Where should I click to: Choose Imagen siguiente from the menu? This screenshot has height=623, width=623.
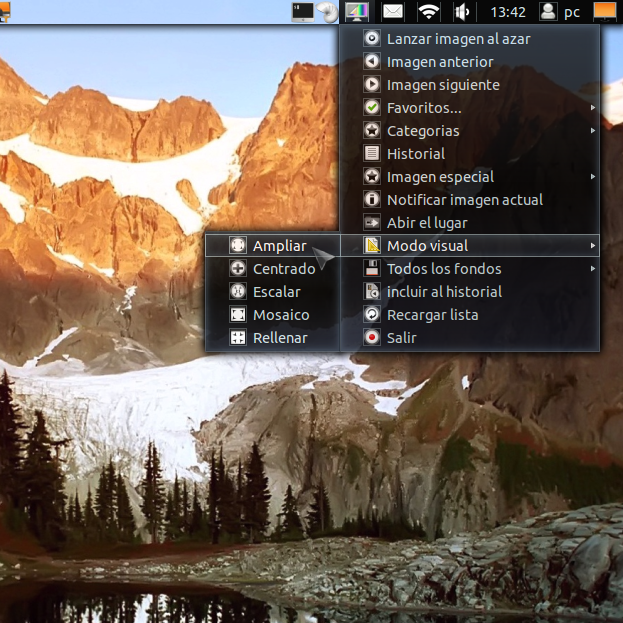coord(470,84)
